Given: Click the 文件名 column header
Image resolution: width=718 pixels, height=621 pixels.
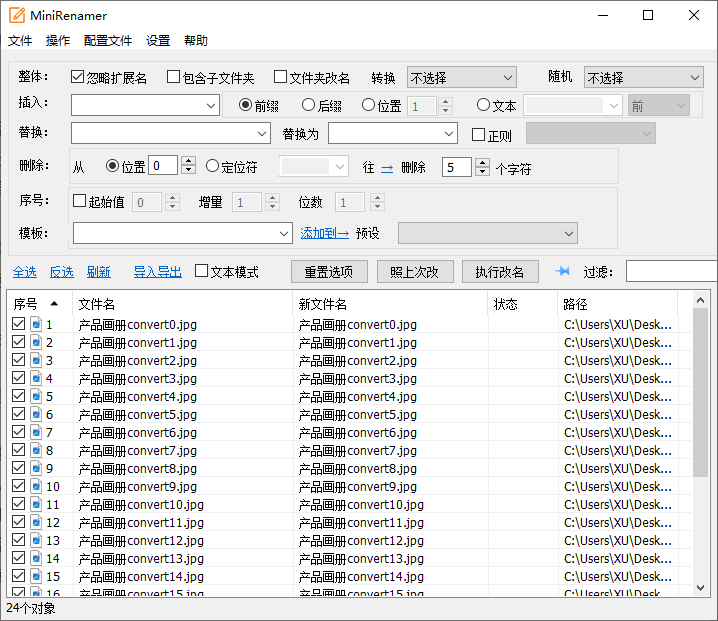Looking at the screenshot, I should tap(183, 304).
